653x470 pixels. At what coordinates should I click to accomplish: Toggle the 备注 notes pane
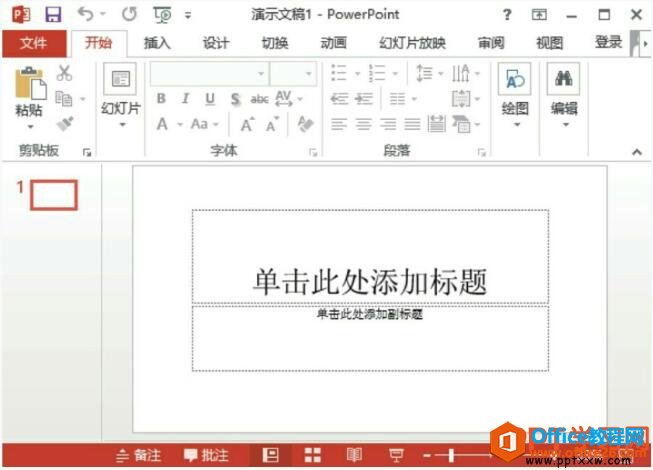coord(139,455)
